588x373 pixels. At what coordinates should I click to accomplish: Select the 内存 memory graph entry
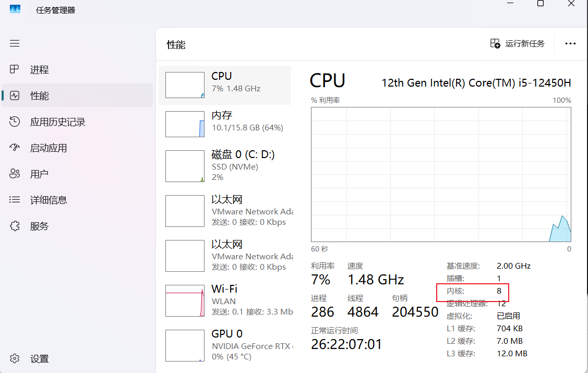click(225, 125)
